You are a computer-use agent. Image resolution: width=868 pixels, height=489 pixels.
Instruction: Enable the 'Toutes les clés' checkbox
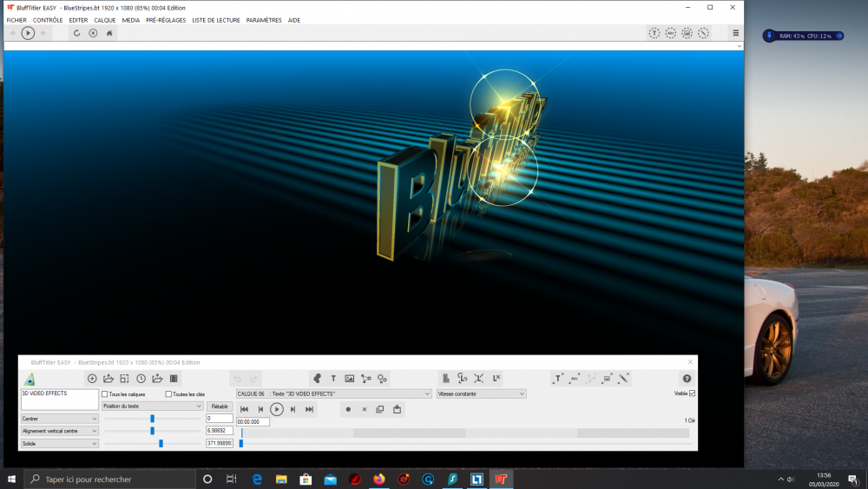[168, 394]
